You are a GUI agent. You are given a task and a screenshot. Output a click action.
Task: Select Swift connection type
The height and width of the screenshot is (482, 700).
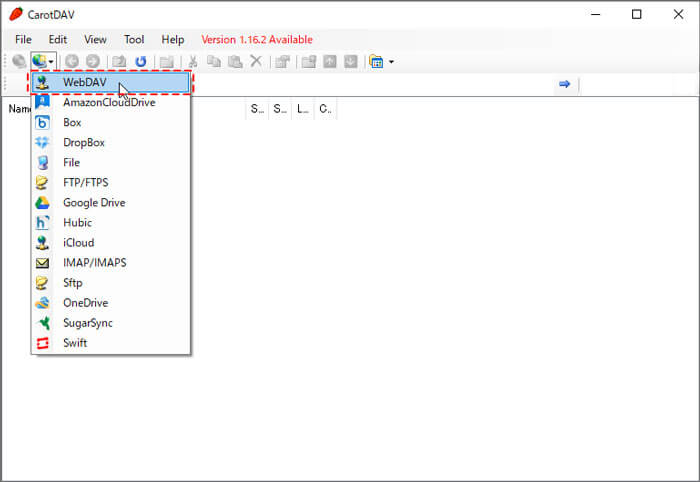click(x=111, y=343)
